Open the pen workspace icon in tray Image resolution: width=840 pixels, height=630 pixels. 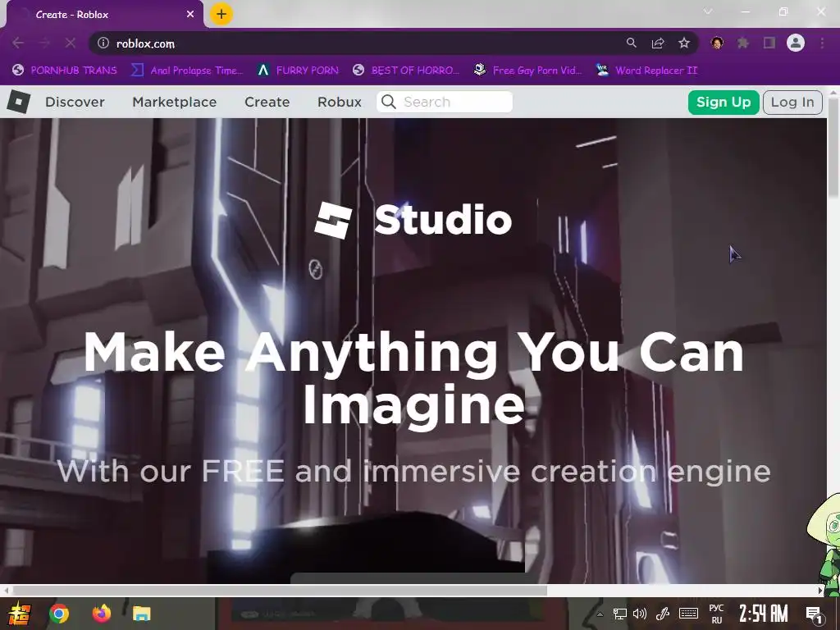(663, 614)
